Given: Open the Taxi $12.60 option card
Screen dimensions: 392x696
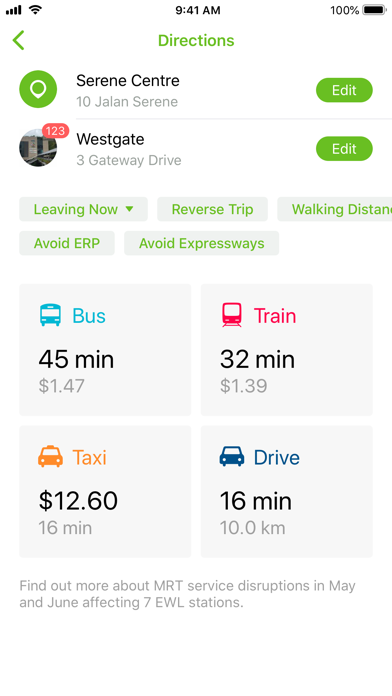Looking at the screenshot, I should 105,491.
